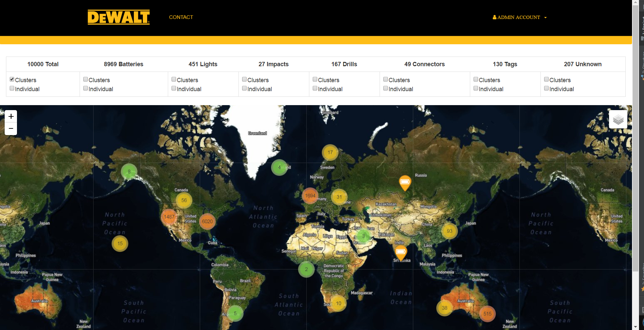This screenshot has height=330, width=644.
Task: Click the battery marker over Russia
Action: click(x=405, y=182)
